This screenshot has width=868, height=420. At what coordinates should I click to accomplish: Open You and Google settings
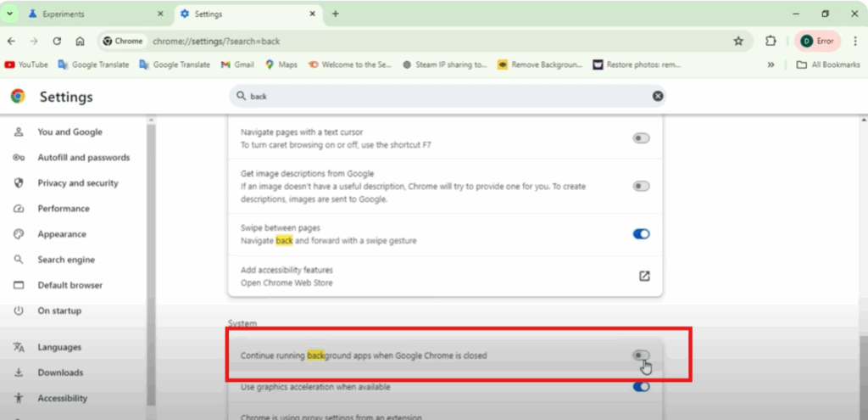click(70, 132)
